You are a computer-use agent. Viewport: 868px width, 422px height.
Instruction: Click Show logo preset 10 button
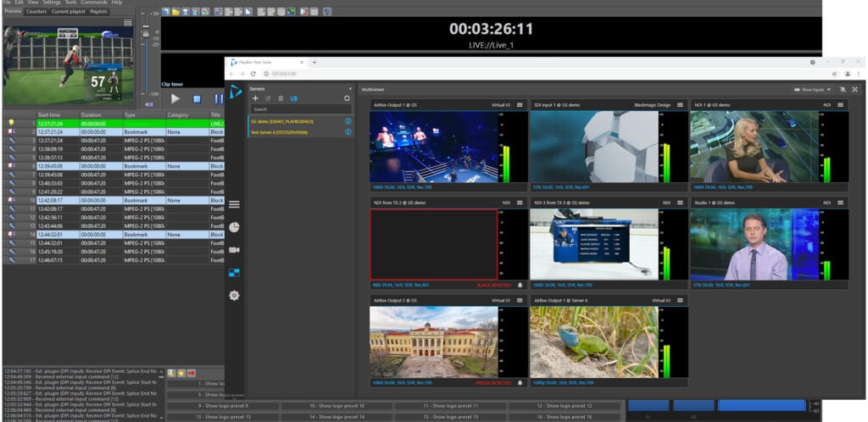click(337, 406)
